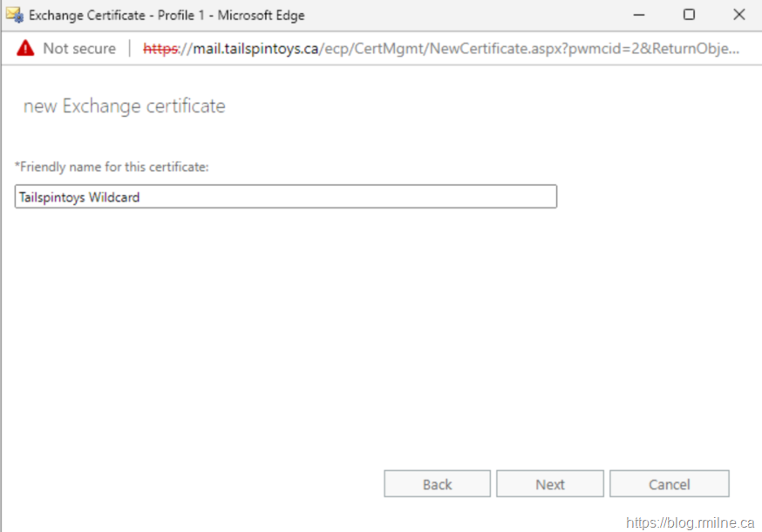This screenshot has height=532, width=762.
Task: Click the truncated end of the URL
Action: [715, 49]
